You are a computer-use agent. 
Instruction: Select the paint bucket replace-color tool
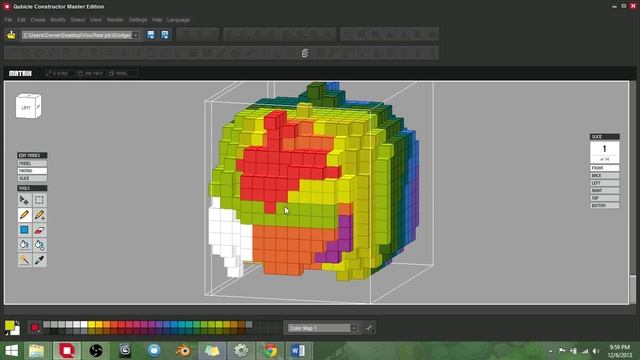pos(39,245)
